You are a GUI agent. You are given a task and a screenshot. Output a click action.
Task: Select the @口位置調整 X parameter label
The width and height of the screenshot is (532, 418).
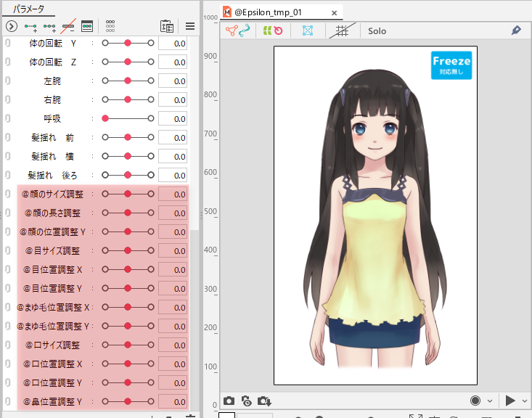(x=52, y=364)
